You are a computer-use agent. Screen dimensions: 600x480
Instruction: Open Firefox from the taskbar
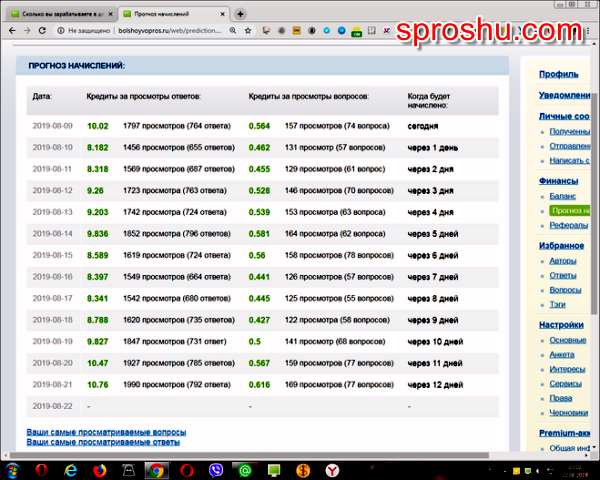(x=99, y=469)
